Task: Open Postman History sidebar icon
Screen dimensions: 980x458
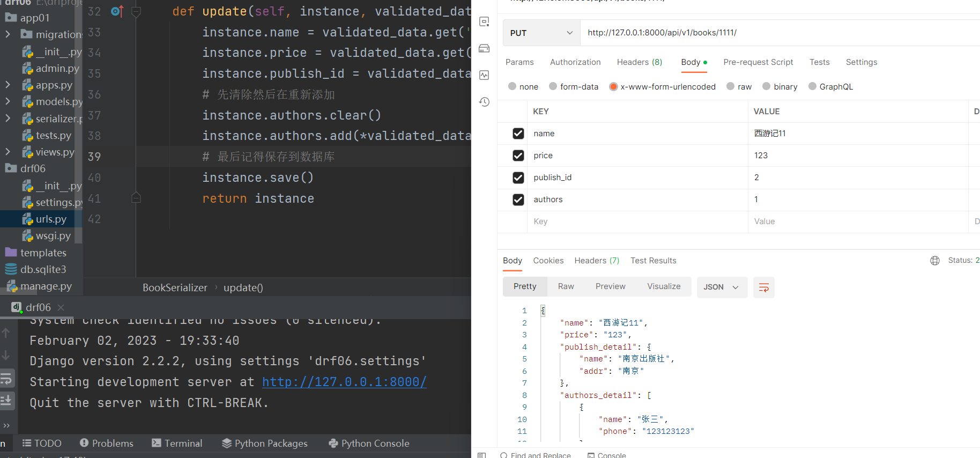Action: tap(484, 102)
